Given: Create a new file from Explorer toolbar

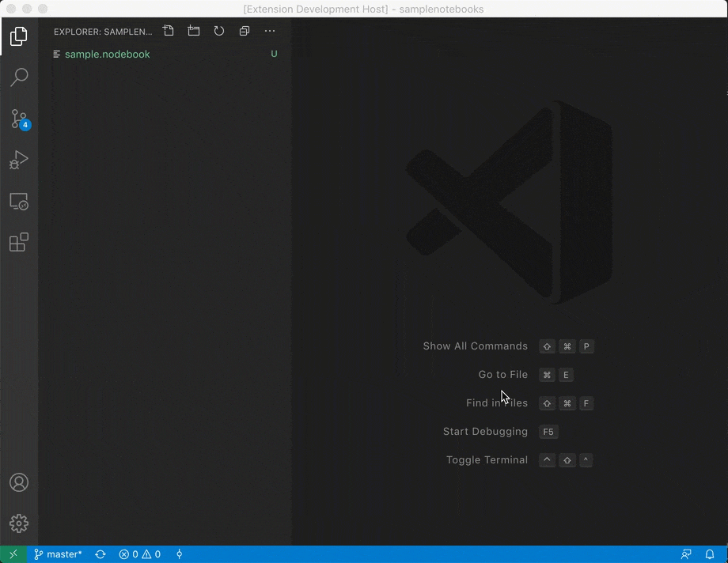Looking at the screenshot, I should [x=168, y=31].
